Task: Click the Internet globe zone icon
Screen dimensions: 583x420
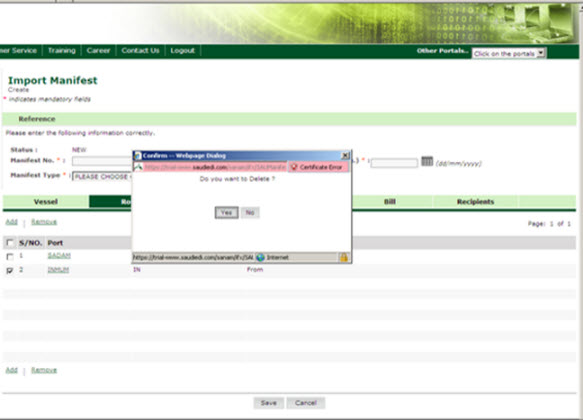Action: point(260,257)
